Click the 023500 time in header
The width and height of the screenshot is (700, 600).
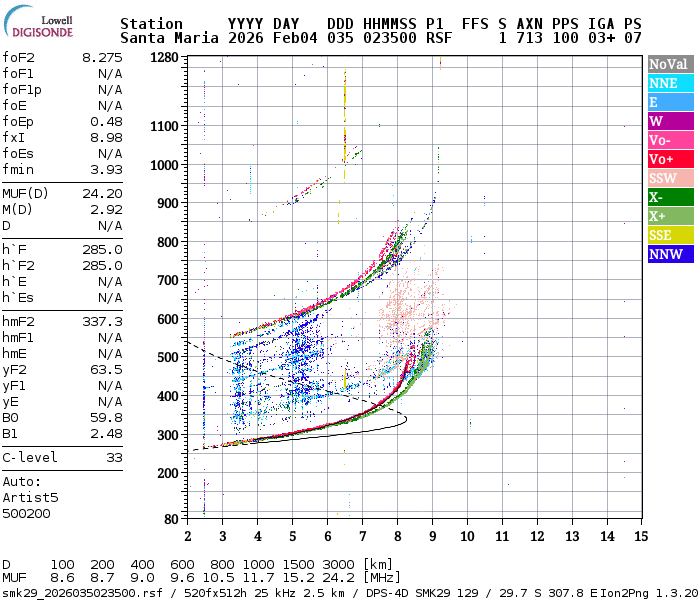point(389,38)
